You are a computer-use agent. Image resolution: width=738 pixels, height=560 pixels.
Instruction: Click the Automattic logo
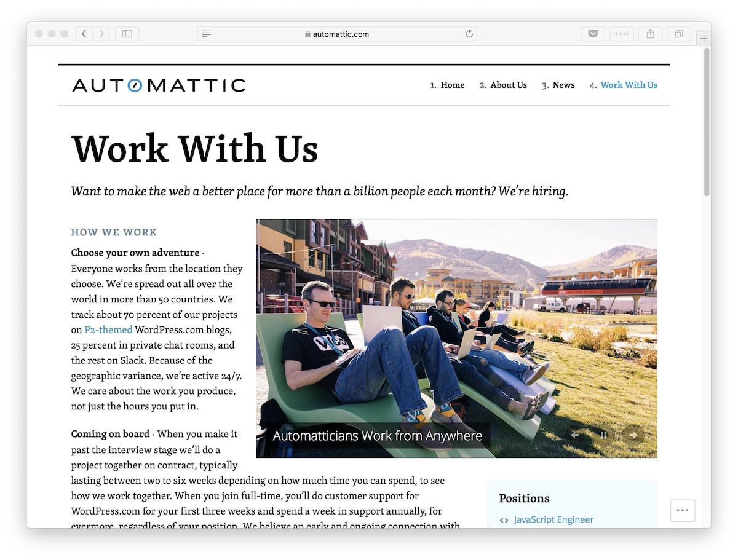click(x=159, y=85)
